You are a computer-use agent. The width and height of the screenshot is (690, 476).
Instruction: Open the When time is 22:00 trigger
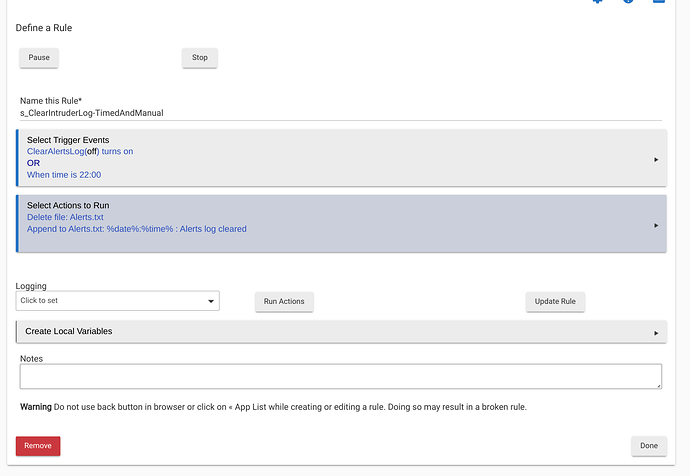64,175
